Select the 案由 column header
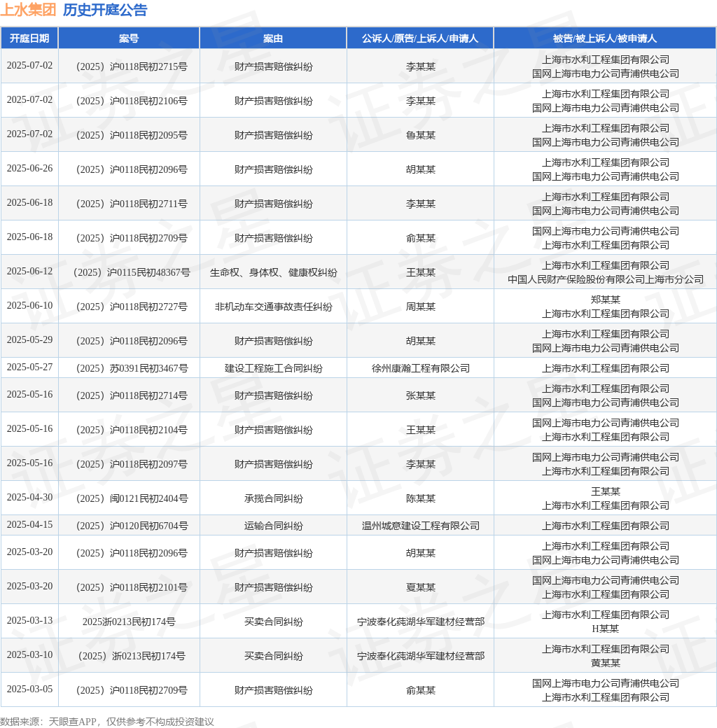Viewport: 717px width, 728px height. [x=273, y=38]
